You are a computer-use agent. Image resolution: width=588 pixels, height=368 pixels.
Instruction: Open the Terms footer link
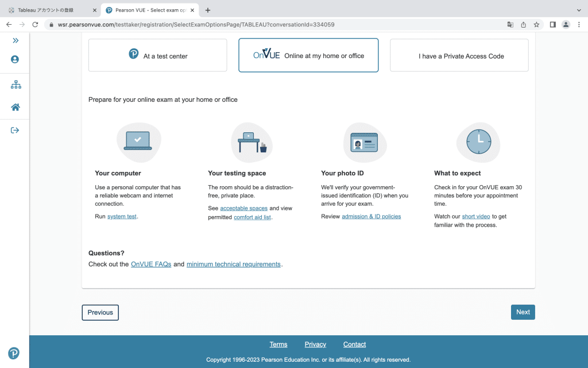pyautogui.click(x=278, y=344)
